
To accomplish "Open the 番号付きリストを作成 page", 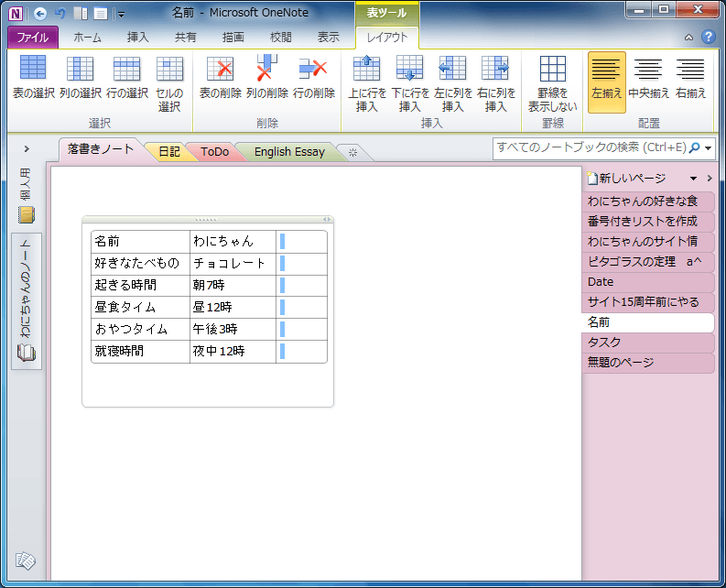I will (647, 221).
